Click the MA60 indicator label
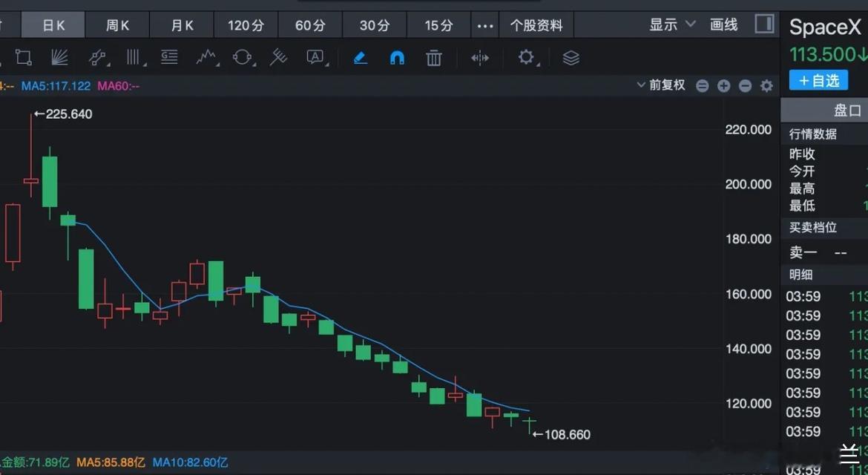This screenshot has width=868, height=475. [118, 86]
